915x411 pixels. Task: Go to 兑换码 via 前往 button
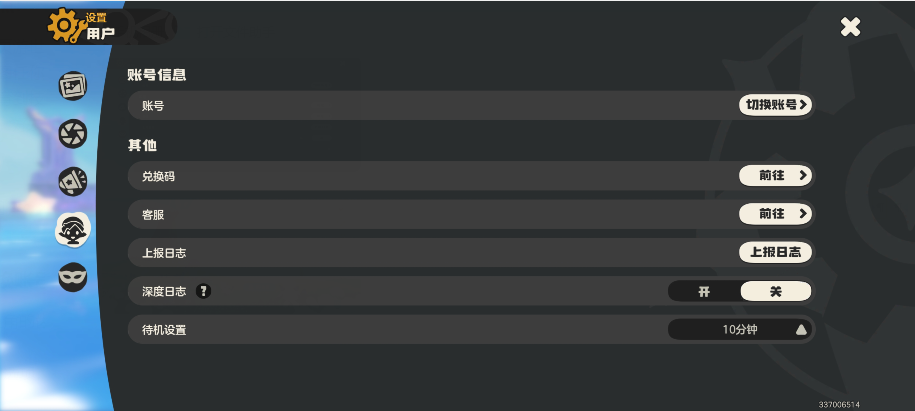776,176
